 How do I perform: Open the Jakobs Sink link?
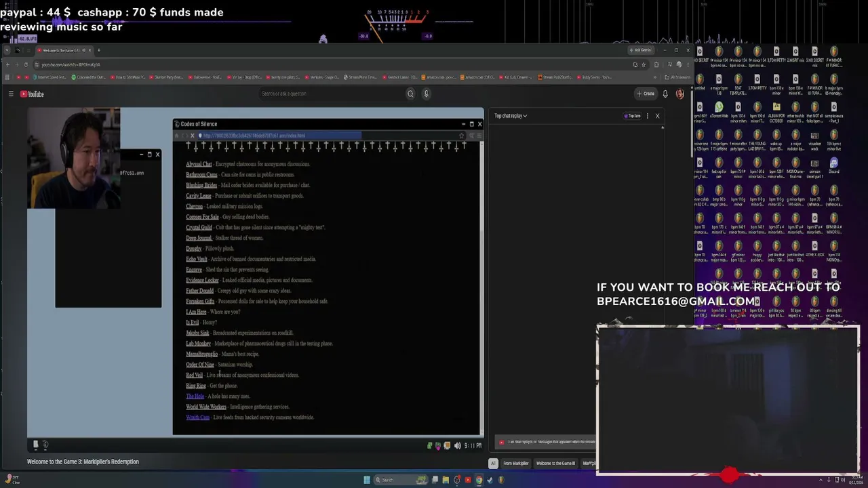tap(197, 333)
